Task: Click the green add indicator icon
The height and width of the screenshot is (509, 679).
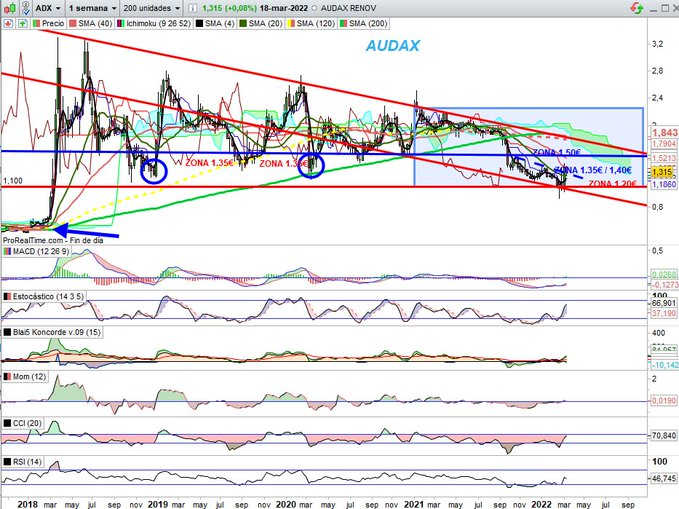Action: (x=22, y=23)
